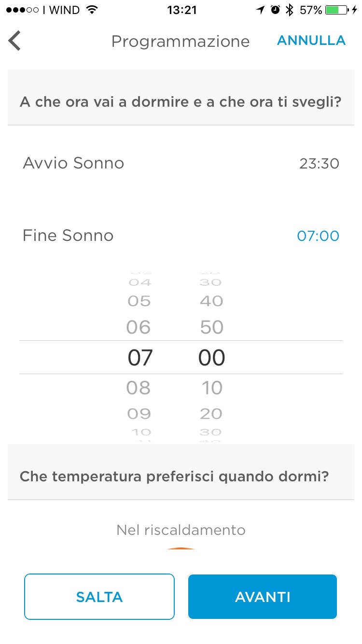Expand the Avvio Sonno time 23:30
The width and height of the screenshot is (362, 644).
pos(319,164)
